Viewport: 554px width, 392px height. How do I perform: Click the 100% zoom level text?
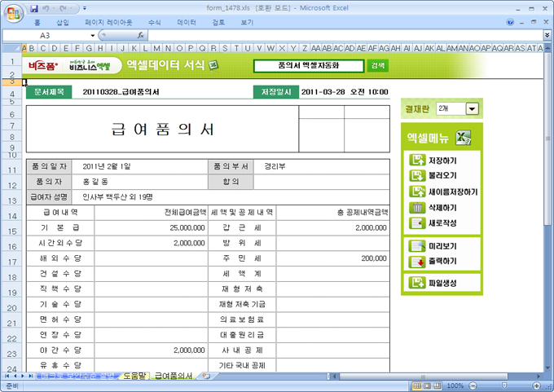455,385
